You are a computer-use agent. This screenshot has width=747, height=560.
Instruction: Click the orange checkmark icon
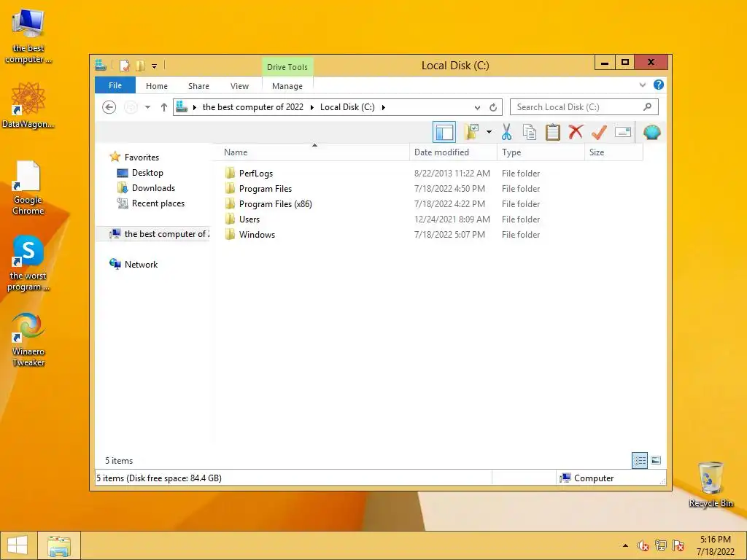click(599, 133)
